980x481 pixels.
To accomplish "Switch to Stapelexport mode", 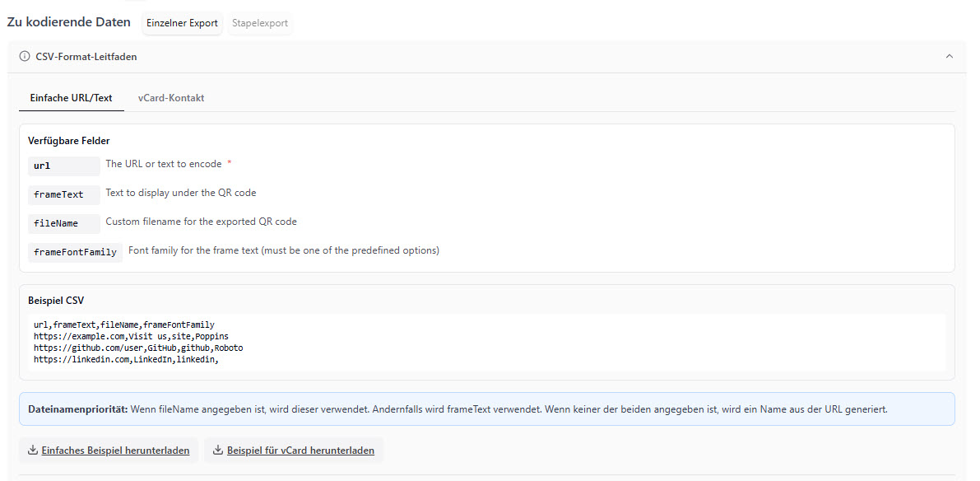I will (260, 23).
